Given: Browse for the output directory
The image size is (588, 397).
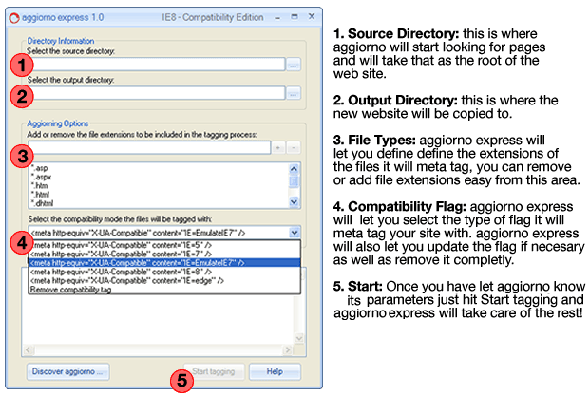Looking at the screenshot, I should (293, 93).
